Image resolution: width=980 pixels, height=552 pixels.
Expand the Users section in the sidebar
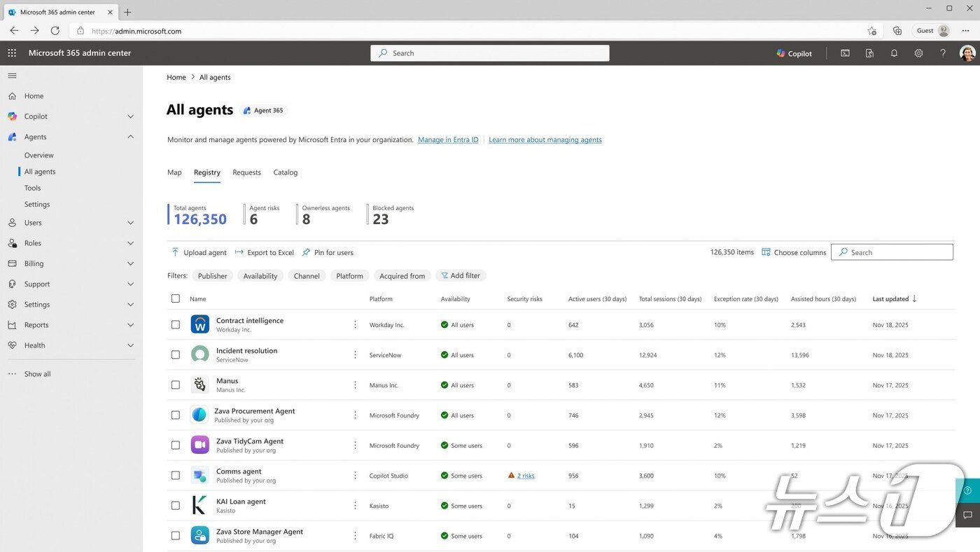coord(130,222)
